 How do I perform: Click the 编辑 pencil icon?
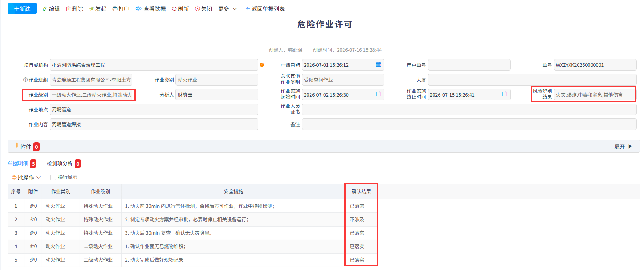45,9
